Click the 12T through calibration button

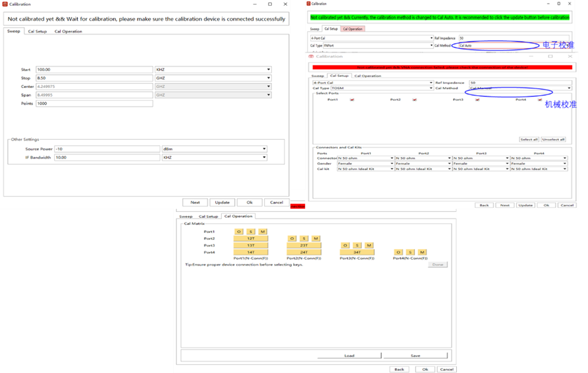251,238
